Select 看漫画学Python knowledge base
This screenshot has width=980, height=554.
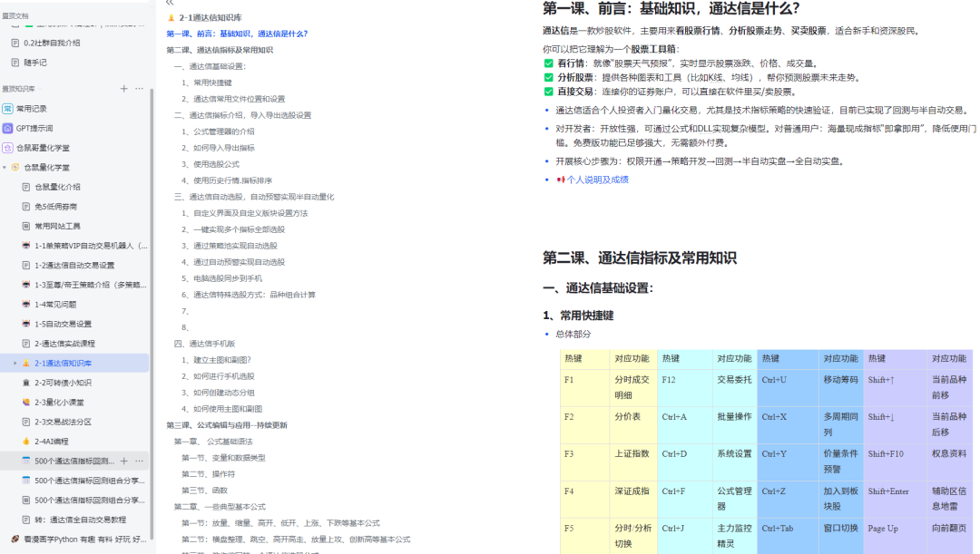[85, 539]
